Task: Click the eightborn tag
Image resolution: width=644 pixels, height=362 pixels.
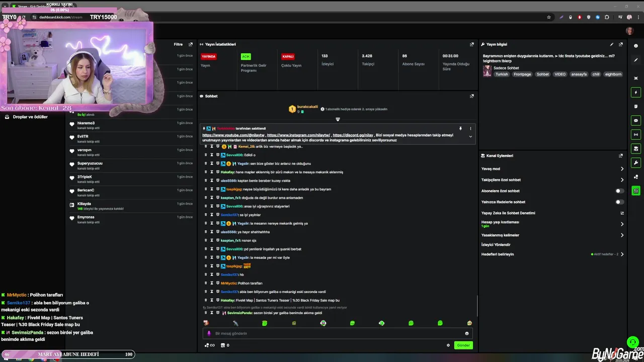Action: coord(613,74)
